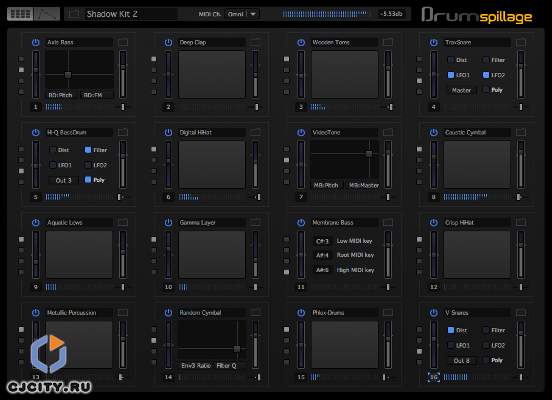This screenshot has width=552, height=400.
Task: Toggle power for the Crisp HiHat pad
Action: click(x=434, y=223)
